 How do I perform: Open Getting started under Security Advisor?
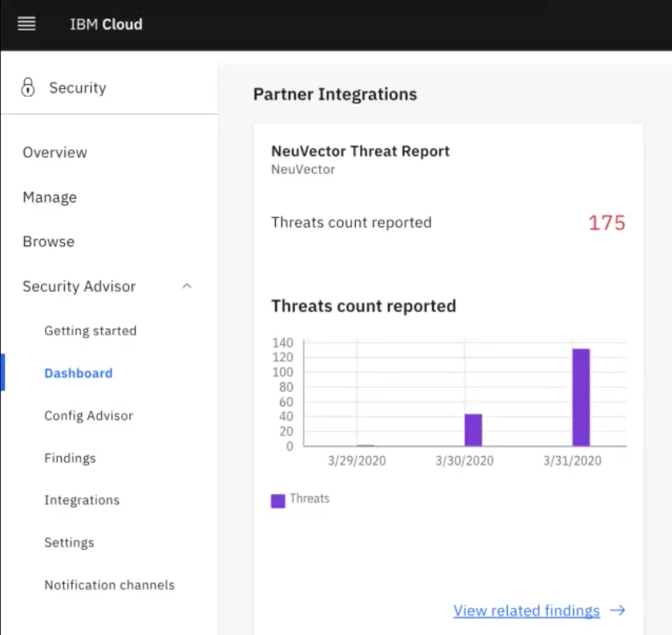[x=90, y=330]
